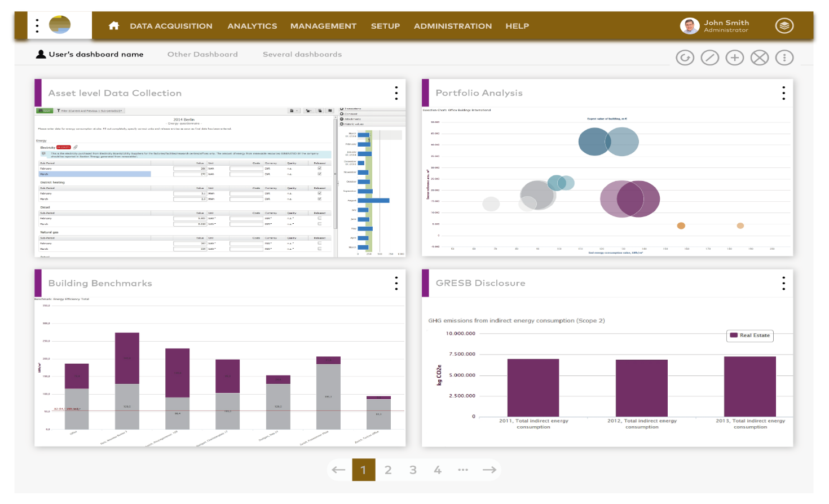Go to previous page arrow
Image resolution: width=829 pixels, height=504 pixels.
[338, 470]
